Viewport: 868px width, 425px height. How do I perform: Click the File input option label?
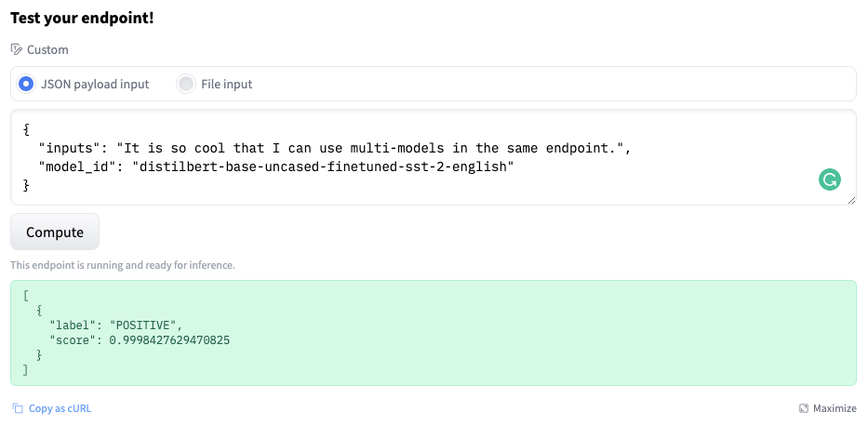click(226, 84)
